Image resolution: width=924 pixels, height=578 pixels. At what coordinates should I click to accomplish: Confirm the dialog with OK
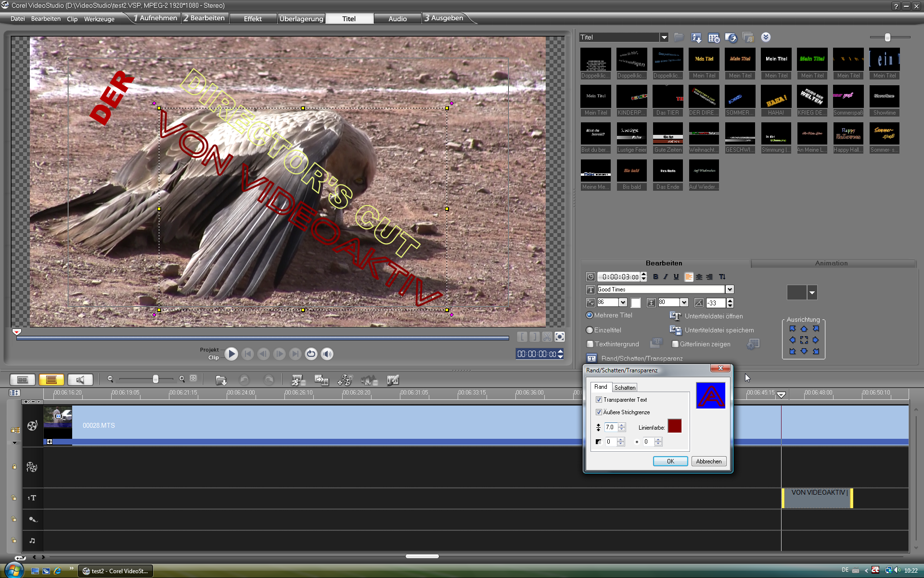(x=670, y=461)
